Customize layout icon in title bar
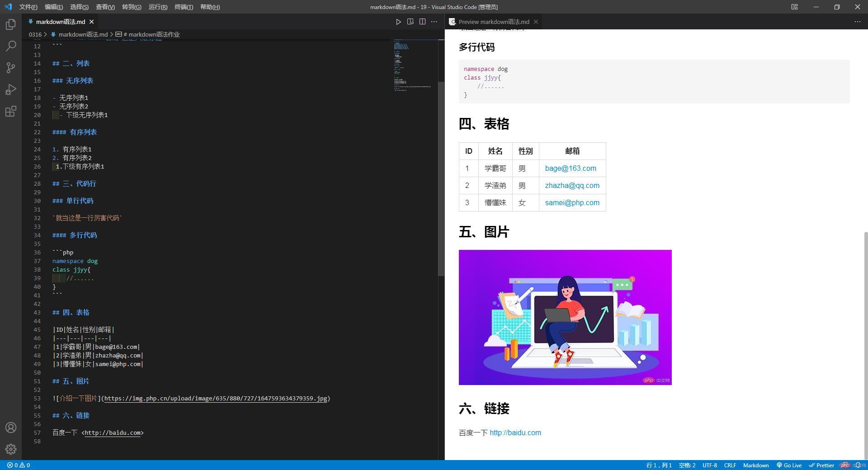 pos(794,7)
